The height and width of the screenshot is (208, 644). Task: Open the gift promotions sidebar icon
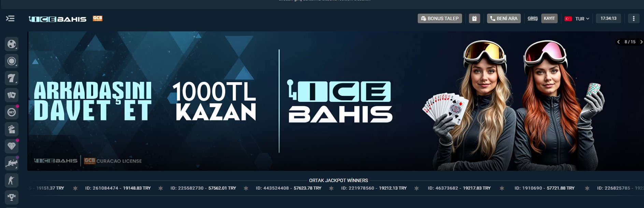tap(12, 129)
